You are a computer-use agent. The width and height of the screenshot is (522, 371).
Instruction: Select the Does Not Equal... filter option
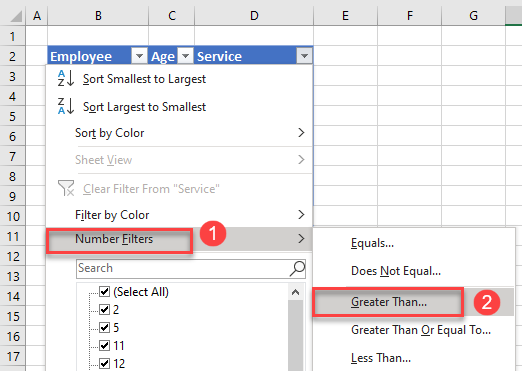click(x=413, y=271)
